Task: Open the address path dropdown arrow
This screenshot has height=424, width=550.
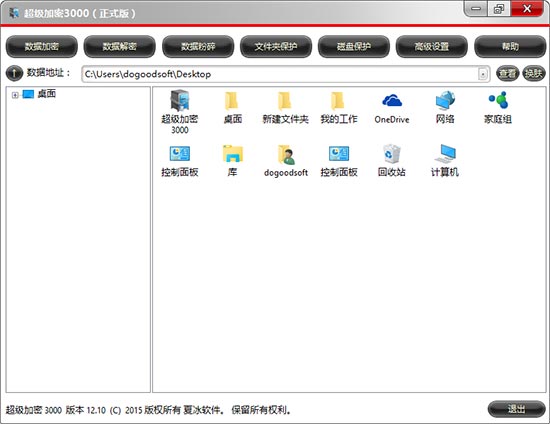Action: tap(483, 74)
